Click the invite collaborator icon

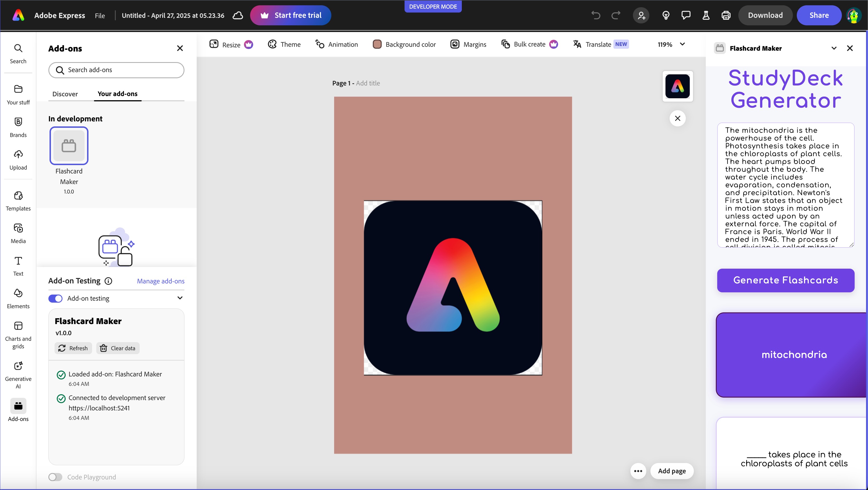point(641,16)
